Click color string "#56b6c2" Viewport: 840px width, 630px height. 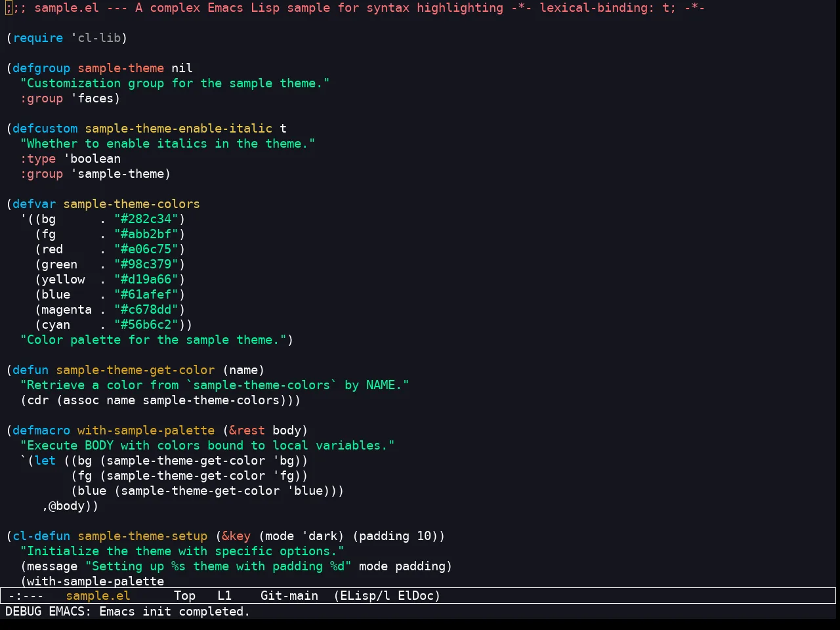coord(146,325)
